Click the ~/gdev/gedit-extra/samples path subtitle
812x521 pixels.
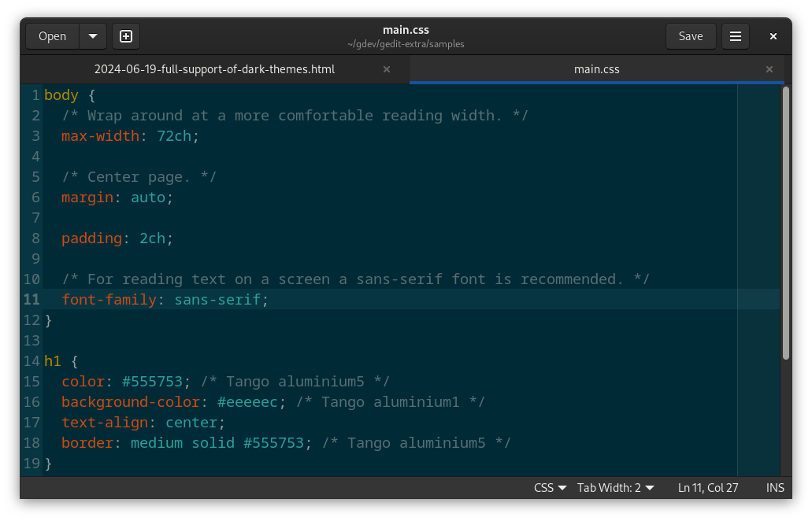coord(406,45)
